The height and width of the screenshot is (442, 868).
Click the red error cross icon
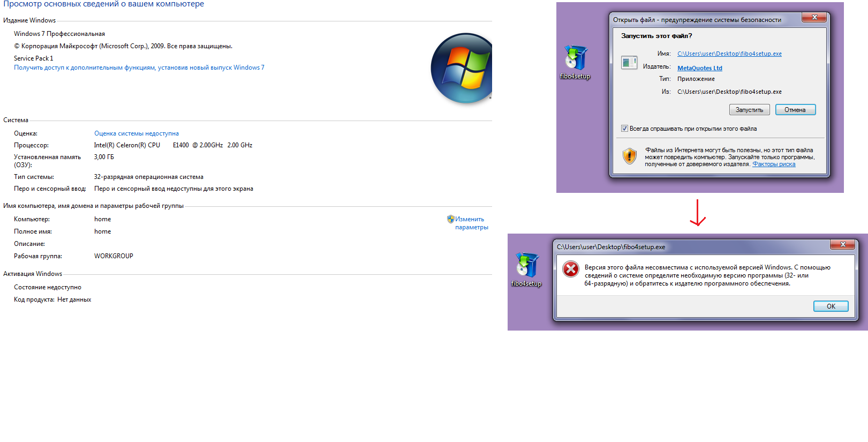point(571,269)
